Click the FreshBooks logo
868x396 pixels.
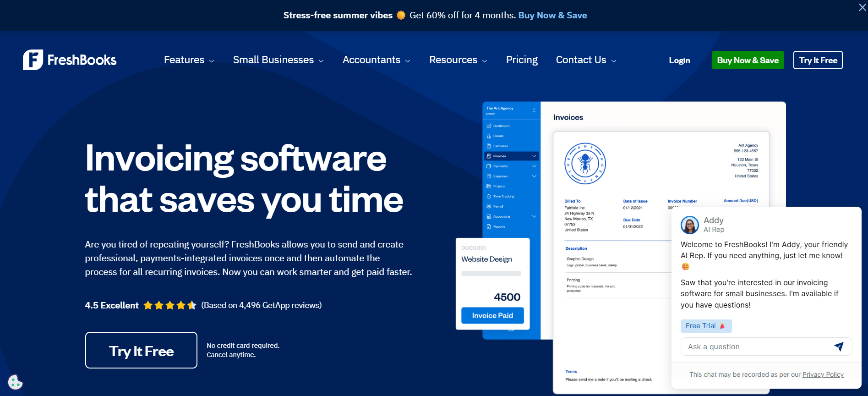[70, 60]
